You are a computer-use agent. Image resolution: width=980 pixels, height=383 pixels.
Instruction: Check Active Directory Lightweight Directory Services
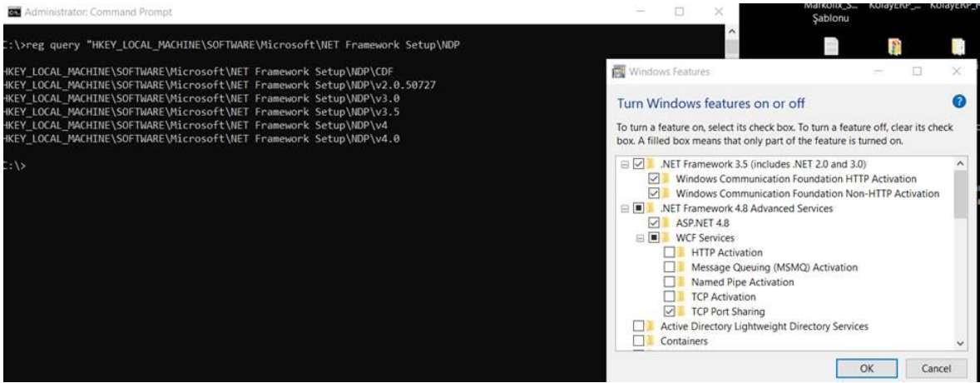click(638, 326)
